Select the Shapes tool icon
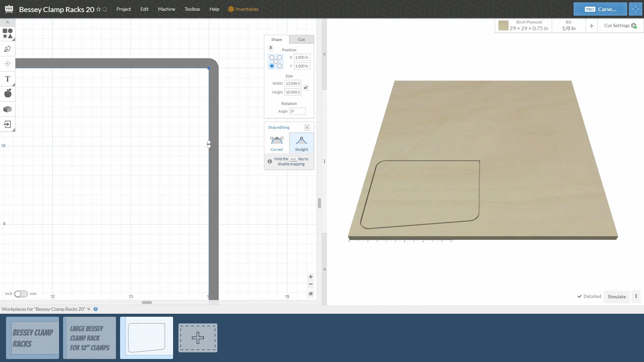 [7, 34]
